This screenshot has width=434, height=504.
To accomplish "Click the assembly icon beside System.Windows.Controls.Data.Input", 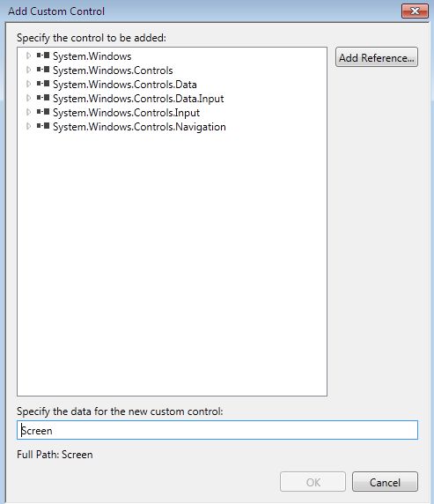I will (43, 98).
